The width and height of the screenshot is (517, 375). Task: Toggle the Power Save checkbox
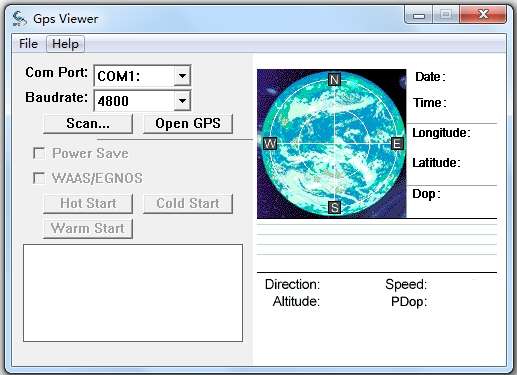tap(39, 153)
